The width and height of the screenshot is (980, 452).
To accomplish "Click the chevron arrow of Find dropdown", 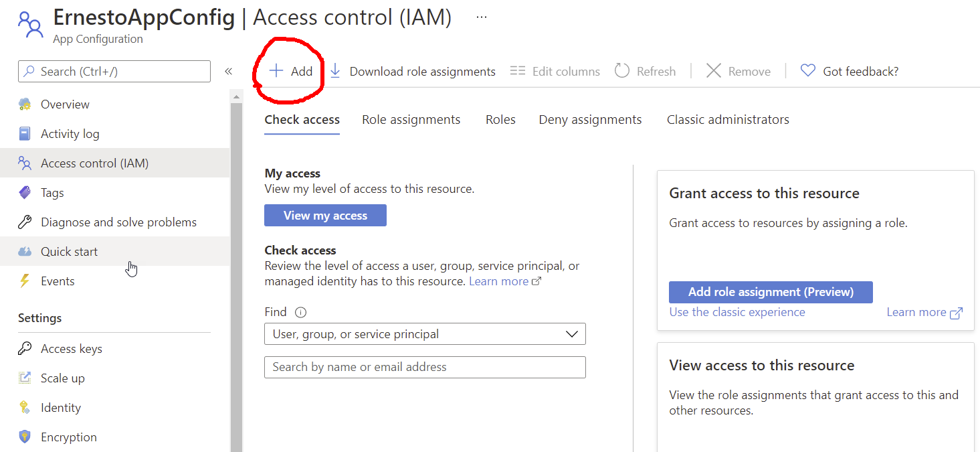I will point(572,334).
